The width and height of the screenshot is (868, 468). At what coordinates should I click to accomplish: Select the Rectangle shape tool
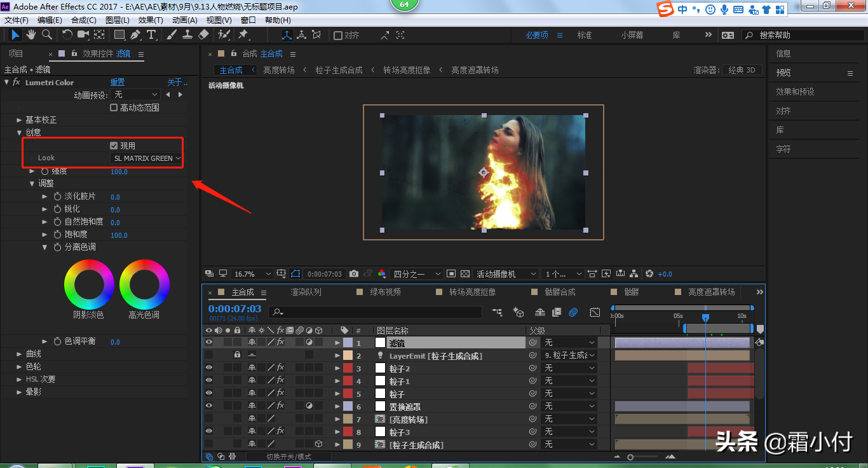(119, 35)
